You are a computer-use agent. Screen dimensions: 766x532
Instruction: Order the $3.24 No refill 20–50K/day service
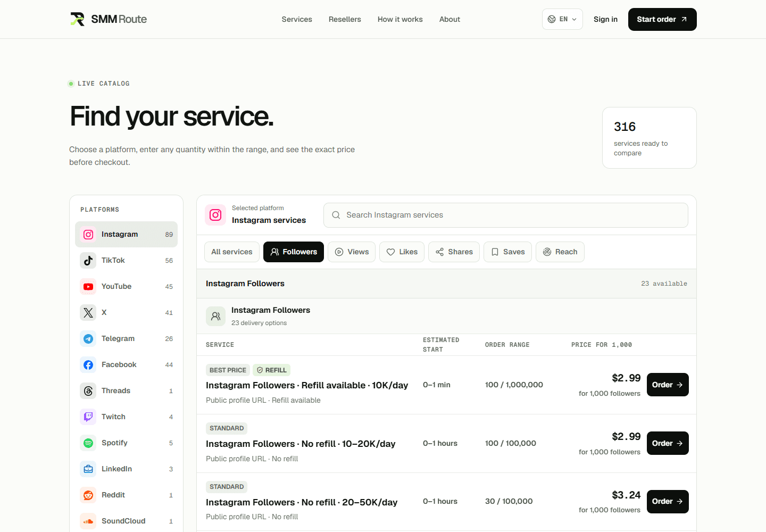pos(668,502)
